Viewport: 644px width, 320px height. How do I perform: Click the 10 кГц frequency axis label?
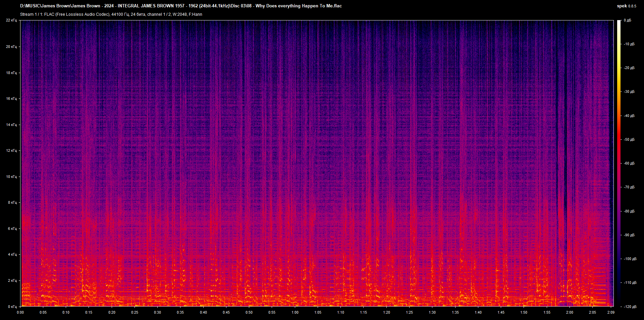[11, 177]
